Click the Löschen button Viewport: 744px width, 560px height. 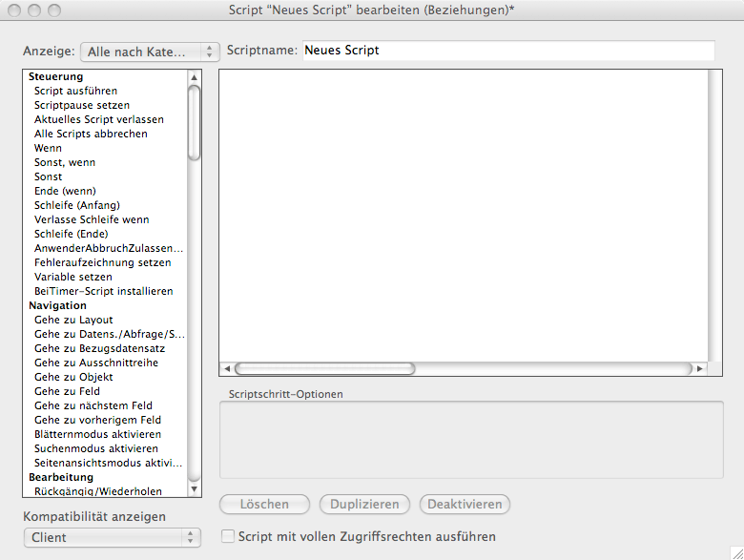[265, 504]
